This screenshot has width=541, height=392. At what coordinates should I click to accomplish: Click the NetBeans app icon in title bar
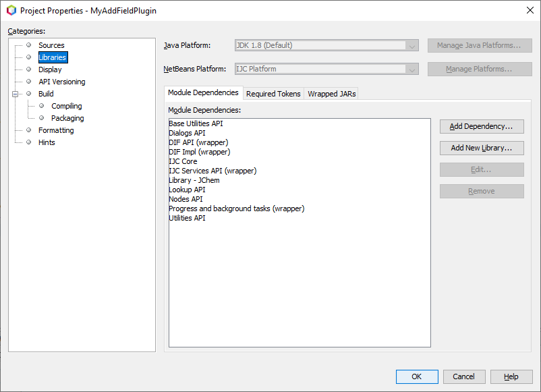pos(11,11)
